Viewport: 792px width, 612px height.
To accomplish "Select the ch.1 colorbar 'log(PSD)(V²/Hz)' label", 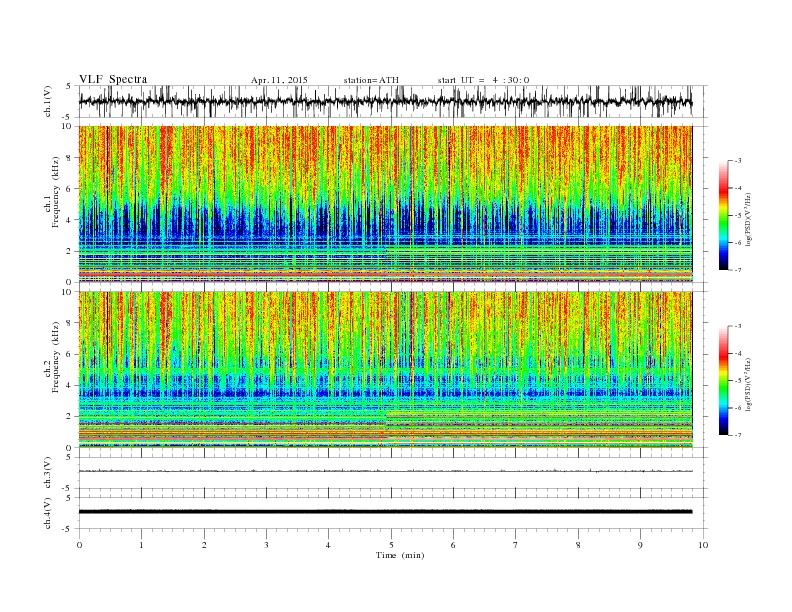I will 748,219.
